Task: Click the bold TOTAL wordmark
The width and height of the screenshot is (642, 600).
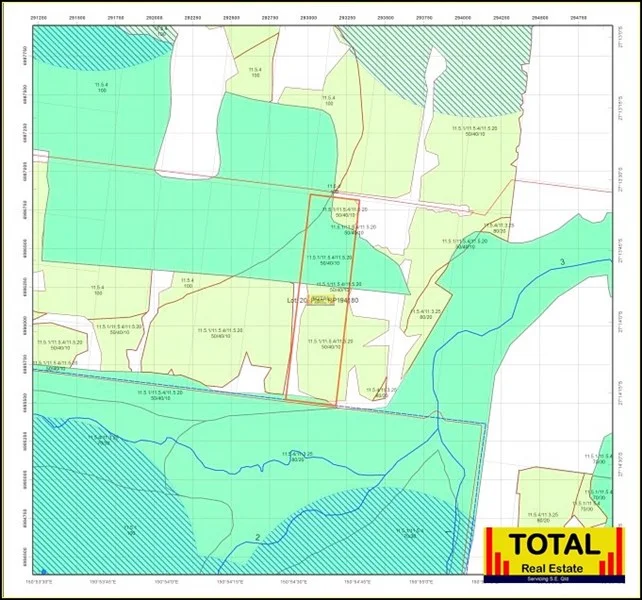Action: 555,544
